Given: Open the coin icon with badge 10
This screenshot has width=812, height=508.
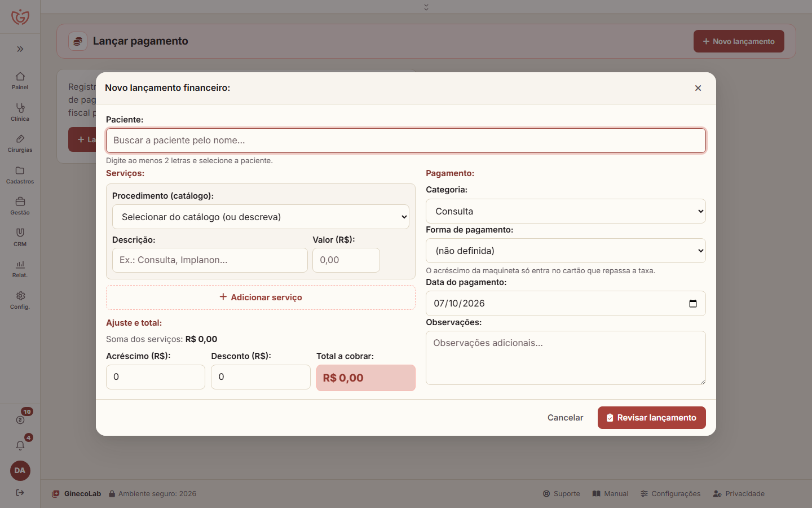Looking at the screenshot, I should [x=20, y=419].
